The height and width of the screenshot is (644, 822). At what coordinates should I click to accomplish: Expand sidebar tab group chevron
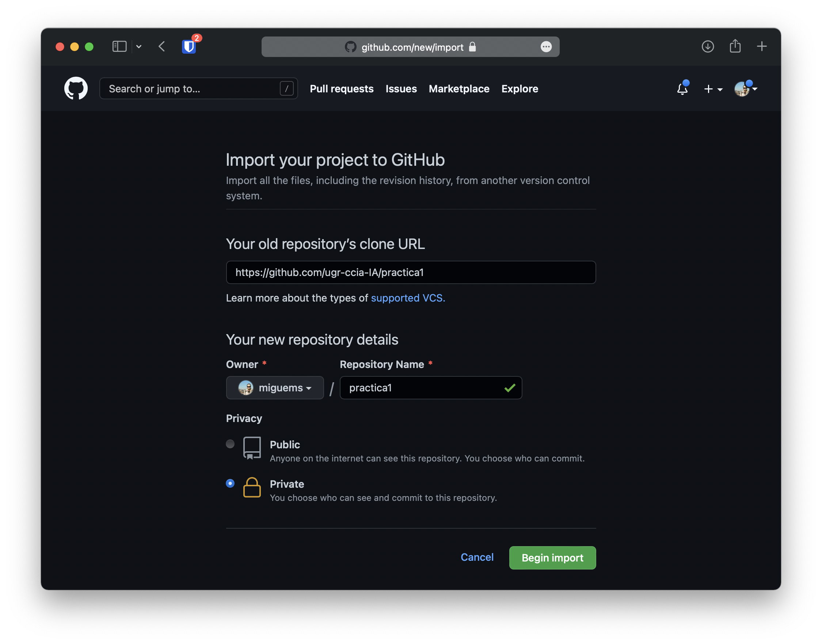click(139, 47)
